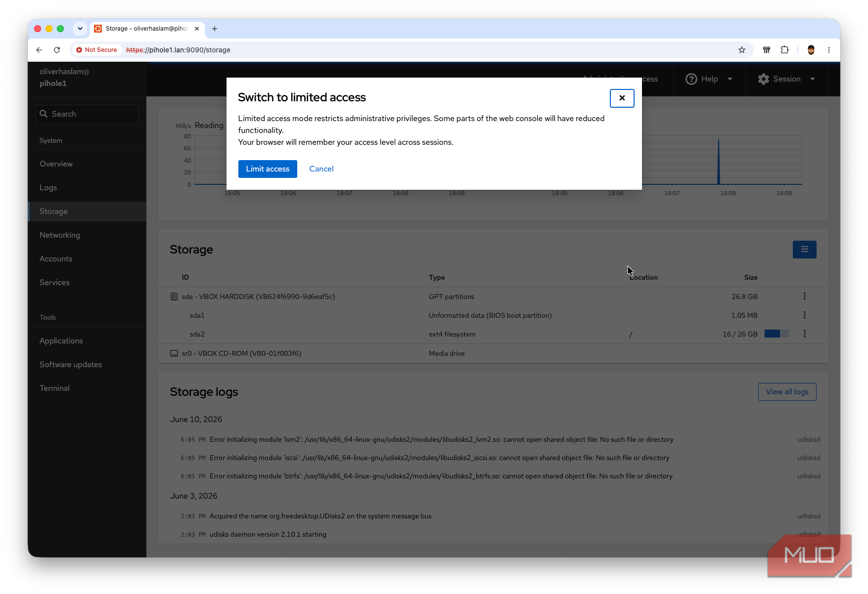Open kebab menu for sda2 partition
Screen dimensions: 868x594
(x=805, y=334)
